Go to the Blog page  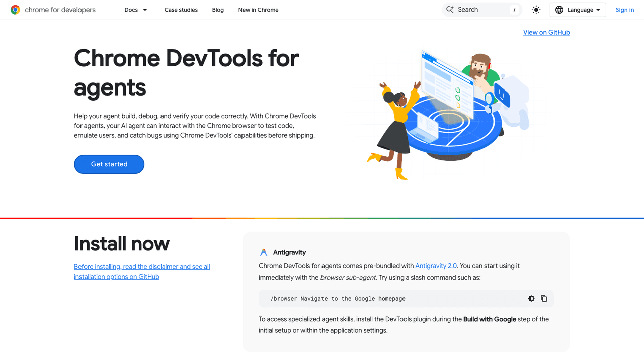[x=218, y=10]
